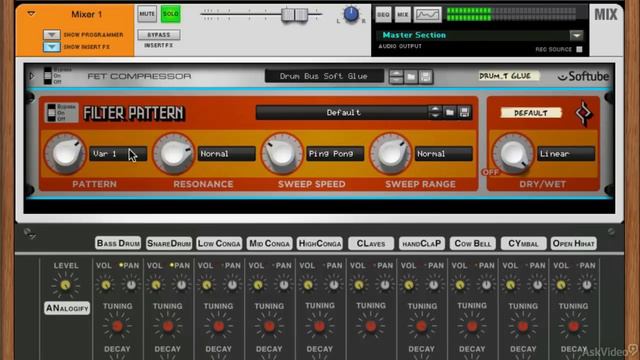This screenshot has width=640, height=360.
Task: Collapse Mixer 1 device with triangle
Action: (31, 14)
